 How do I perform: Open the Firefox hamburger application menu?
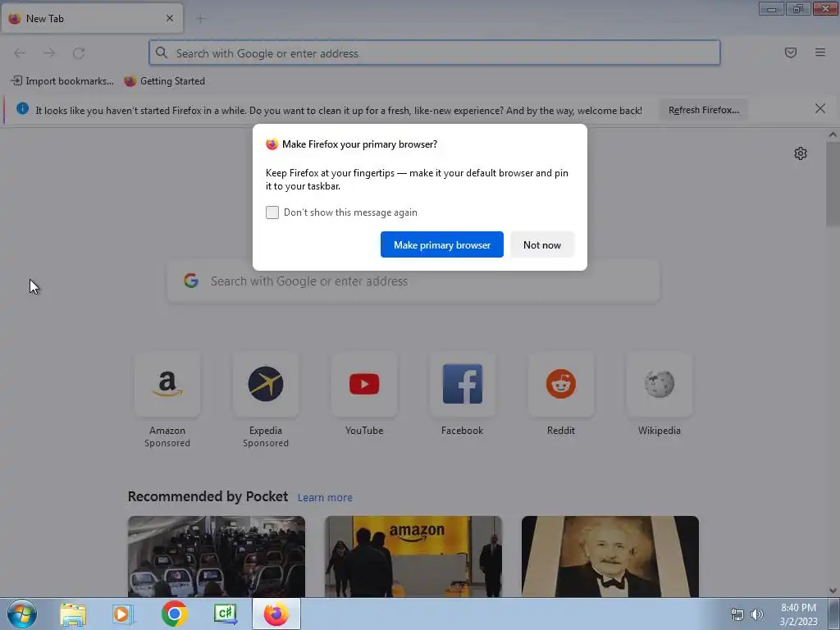[x=819, y=52]
